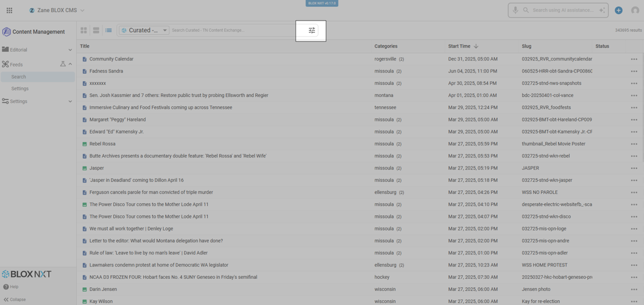Screen dimensions: 644x305
Task: Open the apps grid menu
Action: coord(10,10)
